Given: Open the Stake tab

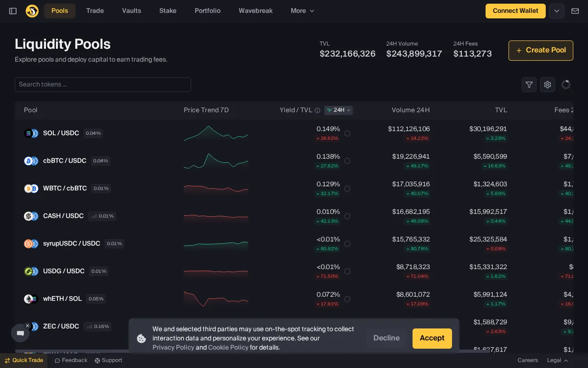Looking at the screenshot, I should pyautogui.click(x=168, y=11).
